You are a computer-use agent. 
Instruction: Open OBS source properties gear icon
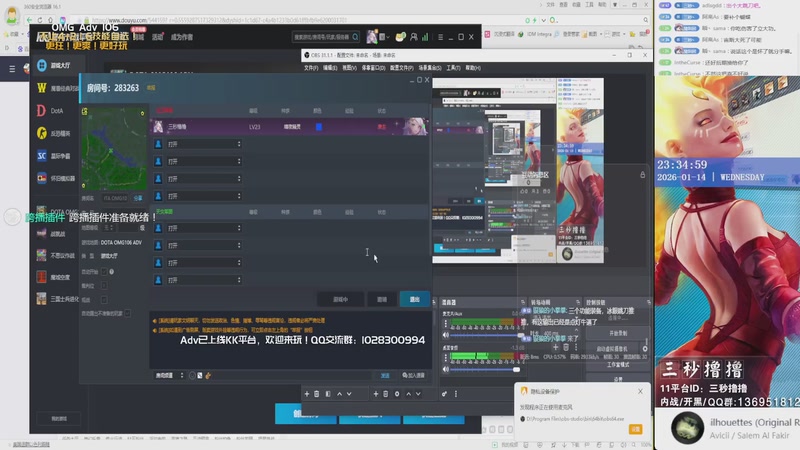[x=397, y=394]
